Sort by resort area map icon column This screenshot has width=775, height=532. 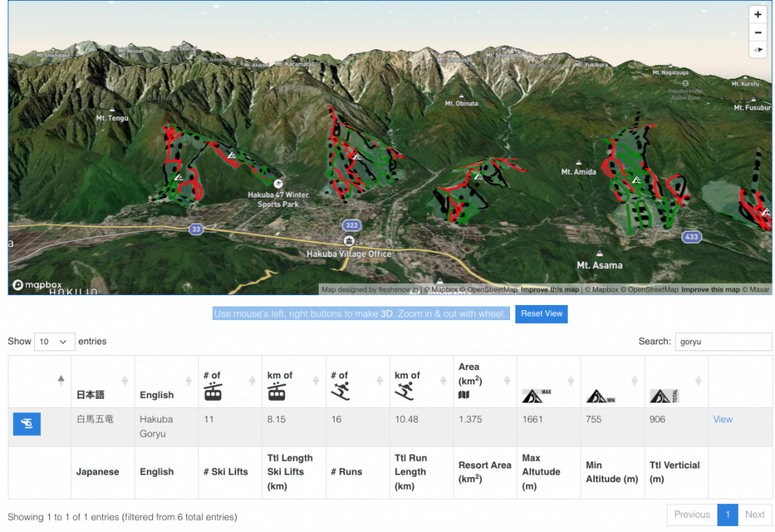[x=485, y=381]
